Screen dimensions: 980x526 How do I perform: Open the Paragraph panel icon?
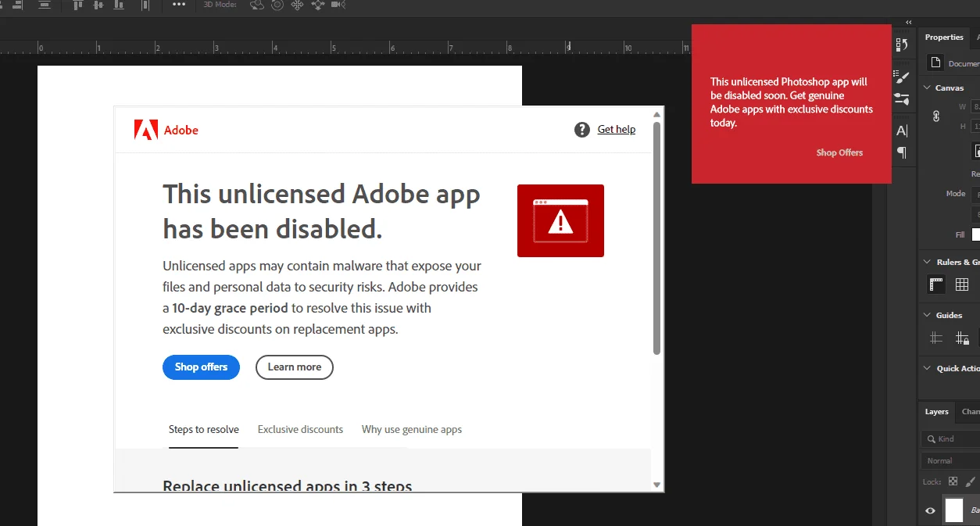pos(901,152)
